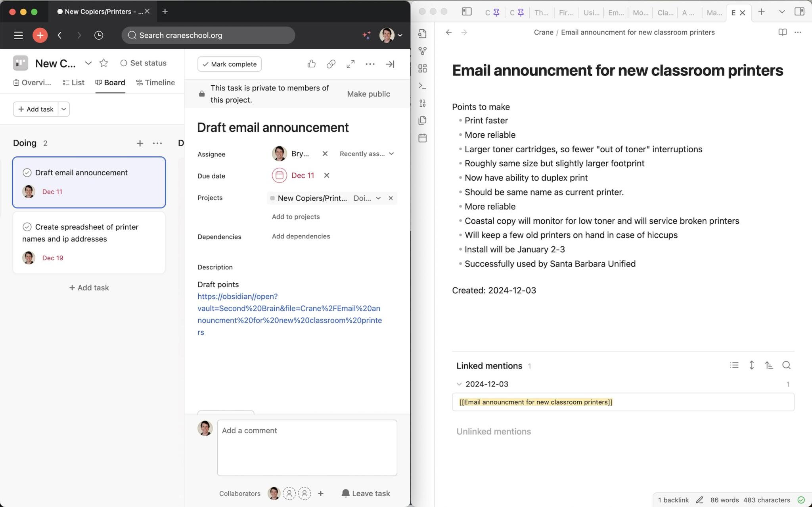Star the New Copiers project as favorite
Screen dimensions: 812x507
[103, 63]
